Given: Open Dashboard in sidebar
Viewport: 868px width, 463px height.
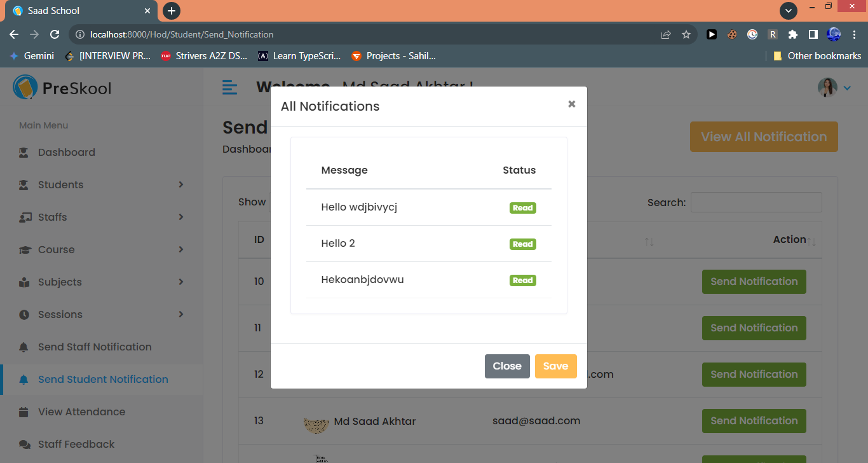Looking at the screenshot, I should pos(67,153).
